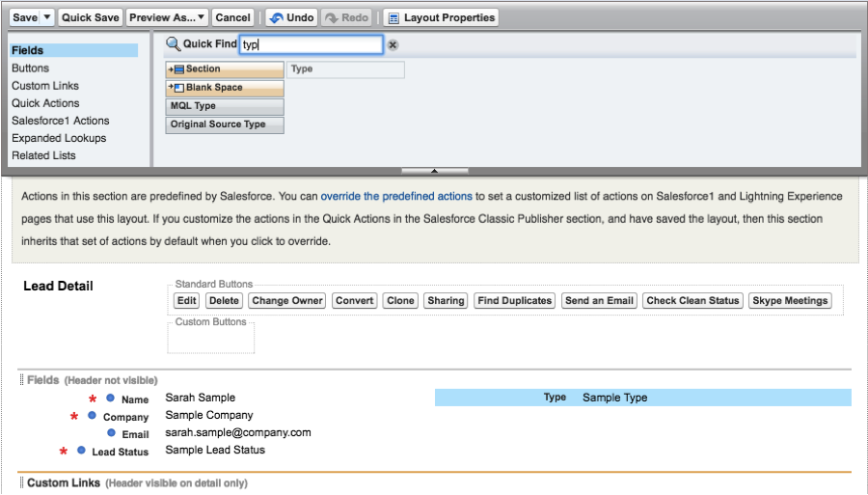This screenshot has width=868, height=495.
Task: Choose Quick Actions in the sidebar
Action: pyautogui.click(x=45, y=103)
